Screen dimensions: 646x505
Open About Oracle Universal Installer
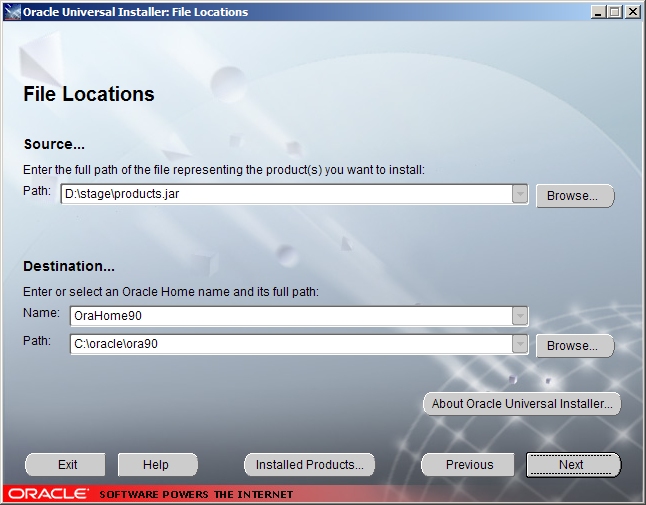click(x=522, y=404)
